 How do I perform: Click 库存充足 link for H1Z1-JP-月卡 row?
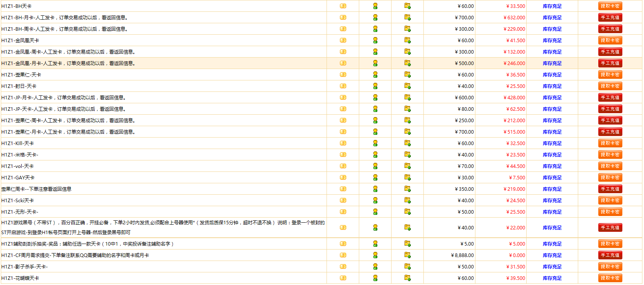[552, 97]
